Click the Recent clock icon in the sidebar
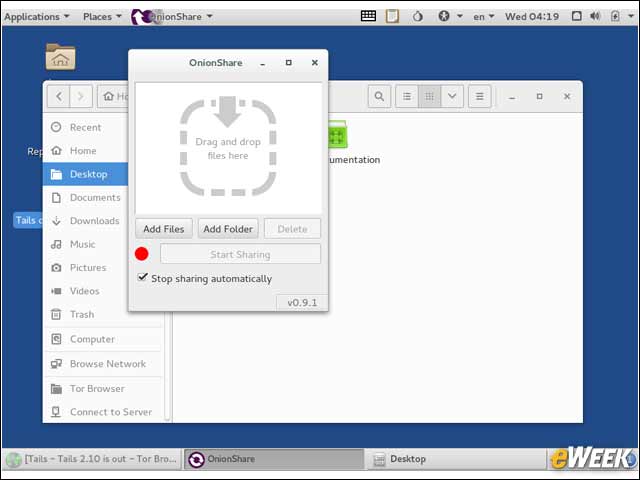 [x=56, y=127]
